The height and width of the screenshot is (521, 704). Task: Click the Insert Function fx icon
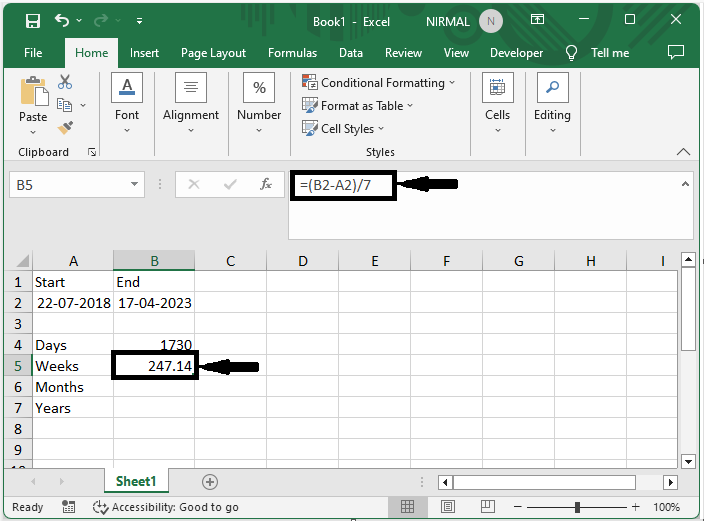(x=266, y=184)
